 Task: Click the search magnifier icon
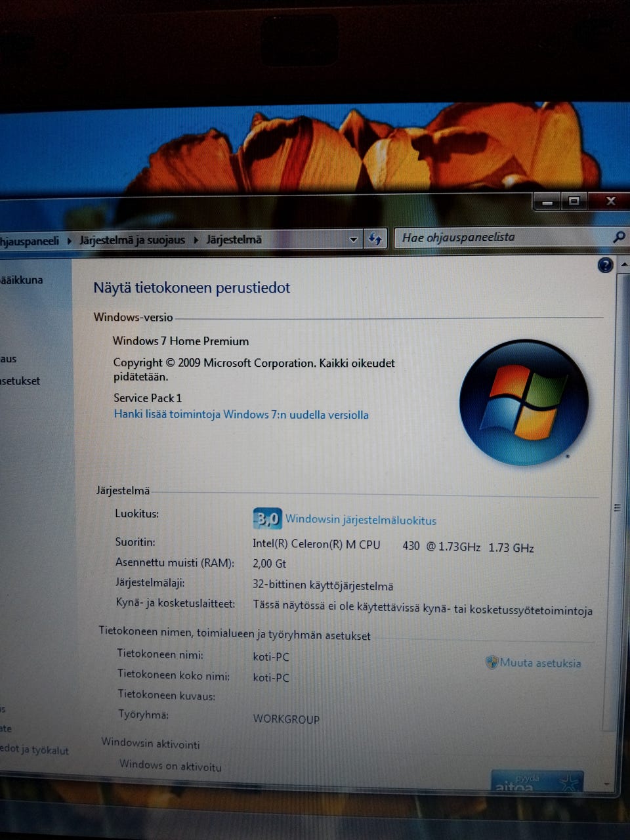click(618, 237)
